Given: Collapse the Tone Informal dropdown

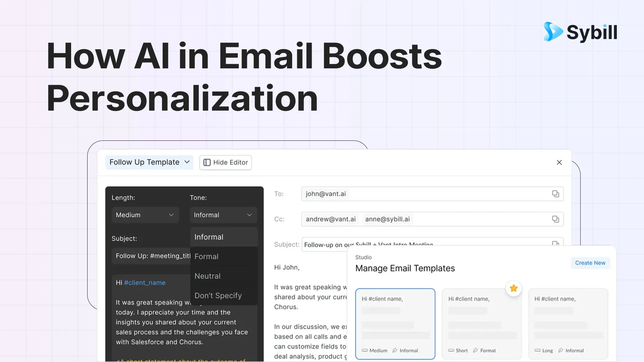Looking at the screenshot, I should (x=223, y=215).
